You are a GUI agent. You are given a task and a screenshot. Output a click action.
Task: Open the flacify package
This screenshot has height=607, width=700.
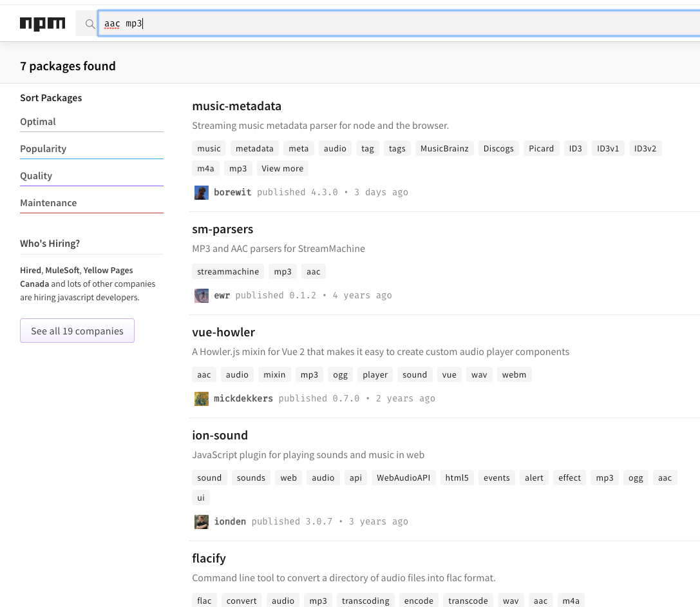point(209,558)
